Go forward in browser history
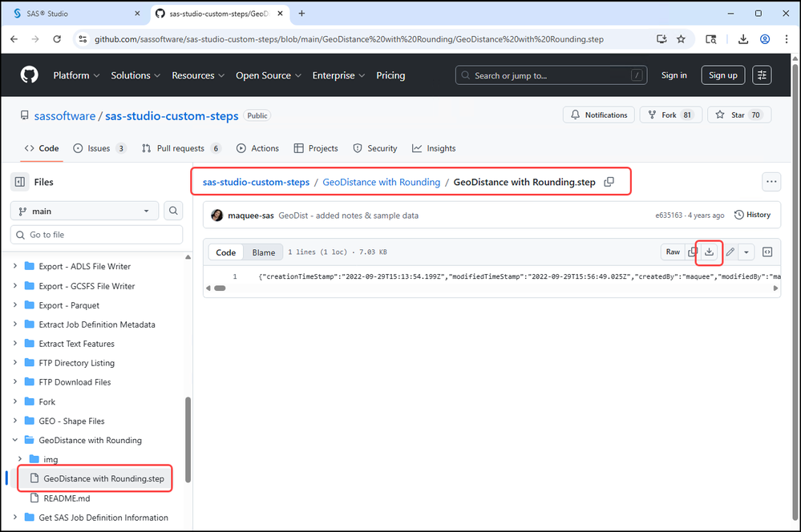This screenshot has height=532, width=801. point(35,39)
